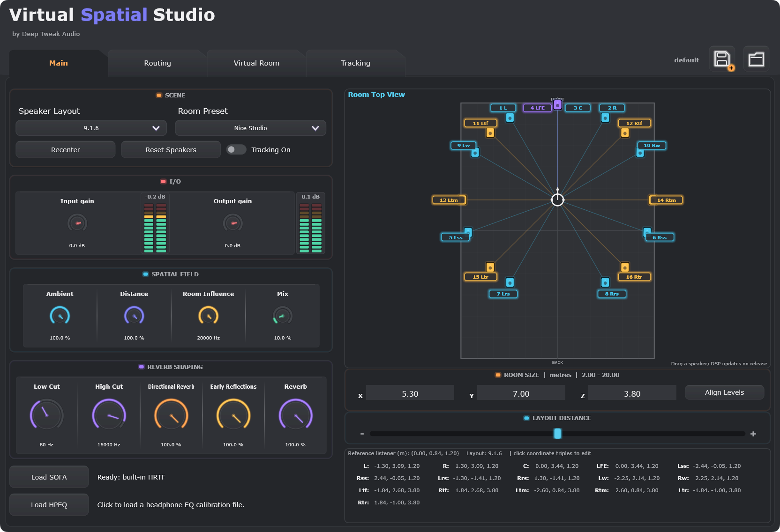Open the Virtual Room tab
Screen dimensions: 780x532
pos(256,63)
